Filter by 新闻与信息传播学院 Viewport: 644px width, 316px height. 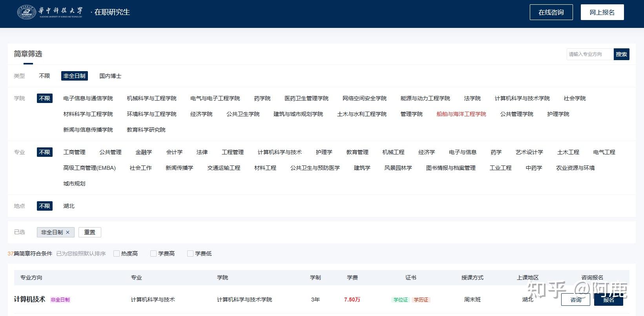pos(88,130)
